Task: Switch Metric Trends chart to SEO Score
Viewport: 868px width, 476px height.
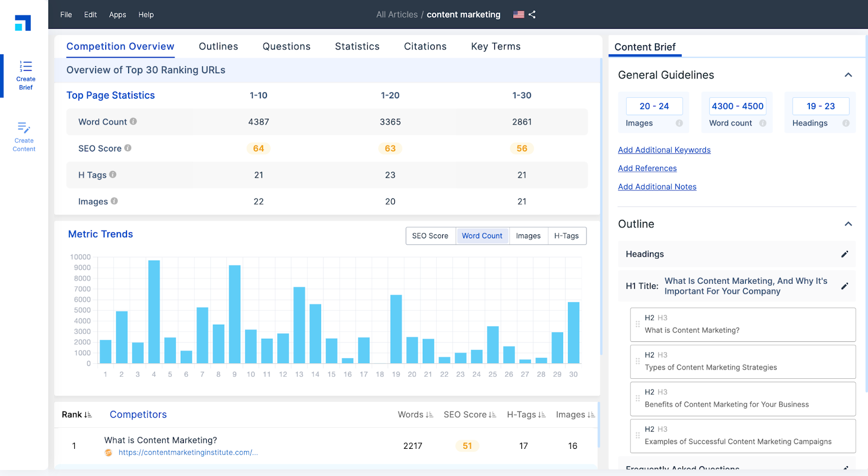Action: 430,236
